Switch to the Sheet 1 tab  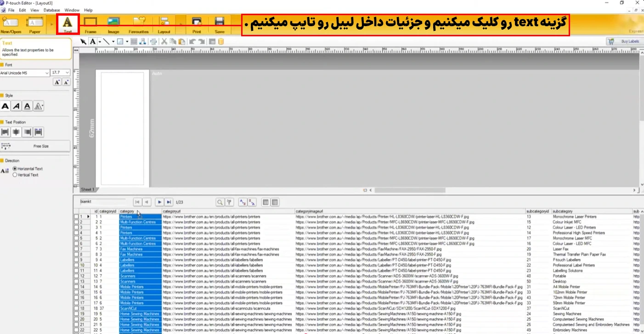coord(87,190)
